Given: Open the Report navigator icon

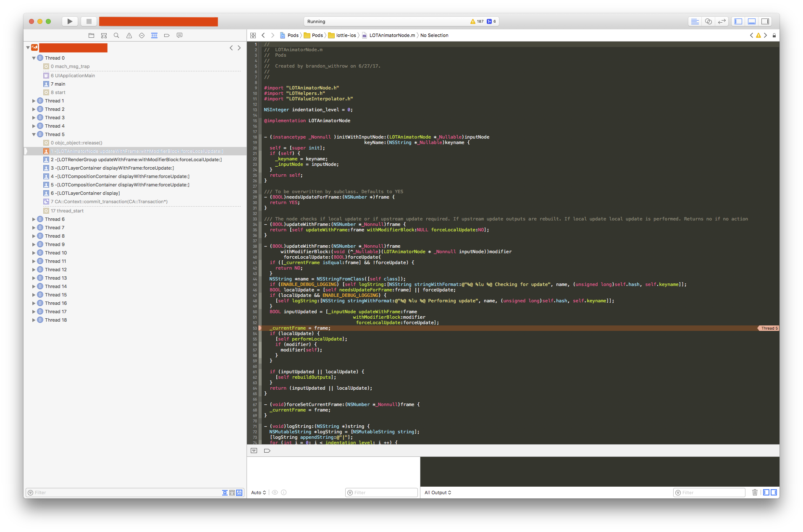Looking at the screenshot, I should pos(179,36).
